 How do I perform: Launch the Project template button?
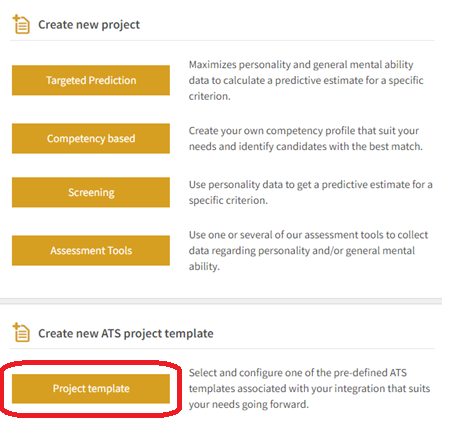pyautogui.click(x=91, y=389)
